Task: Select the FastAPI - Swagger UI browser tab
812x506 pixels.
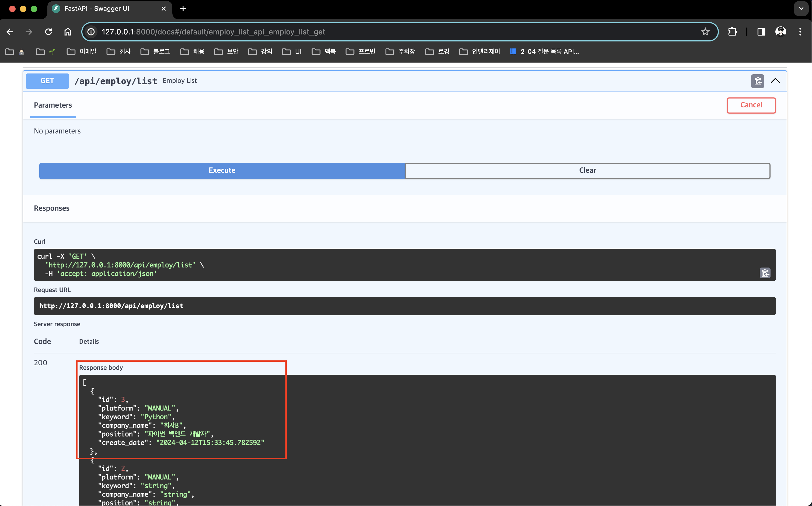Action: pyautogui.click(x=110, y=9)
